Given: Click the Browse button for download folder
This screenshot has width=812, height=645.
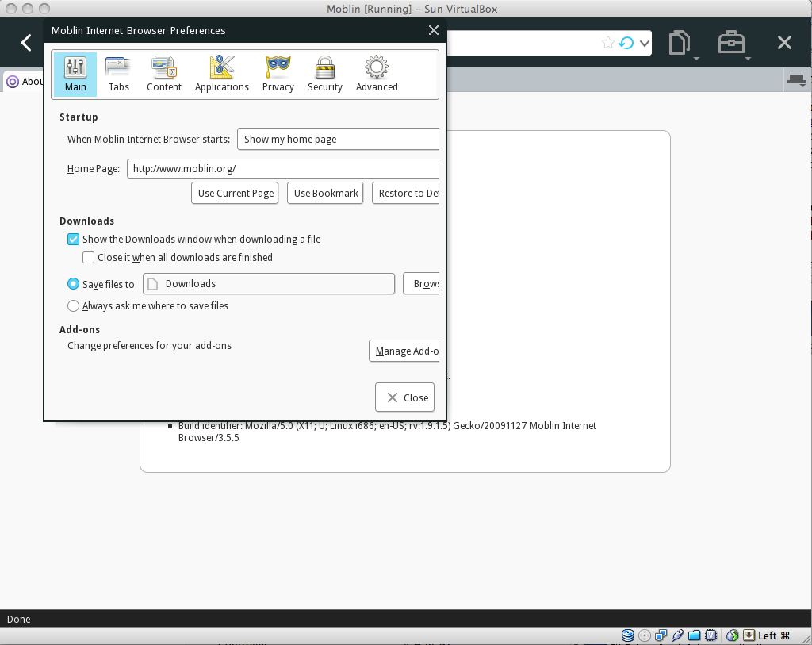Looking at the screenshot, I should pyautogui.click(x=421, y=284).
